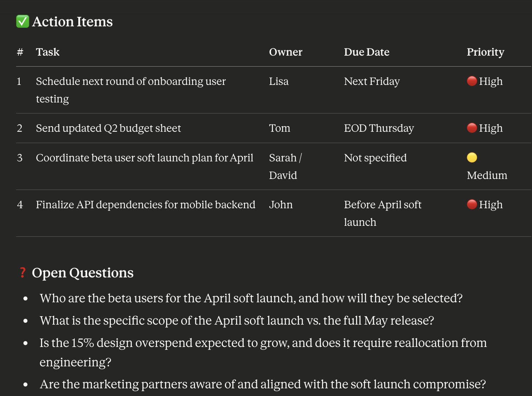The width and height of the screenshot is (532, 396).
Task: Click task 'Send updated Q2 budget sheet'
Action: [108, 128]
